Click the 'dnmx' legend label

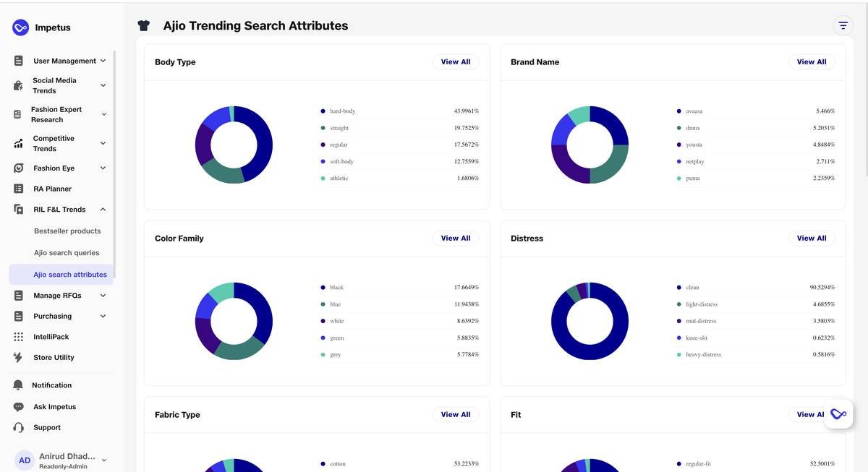click(693, 128)
